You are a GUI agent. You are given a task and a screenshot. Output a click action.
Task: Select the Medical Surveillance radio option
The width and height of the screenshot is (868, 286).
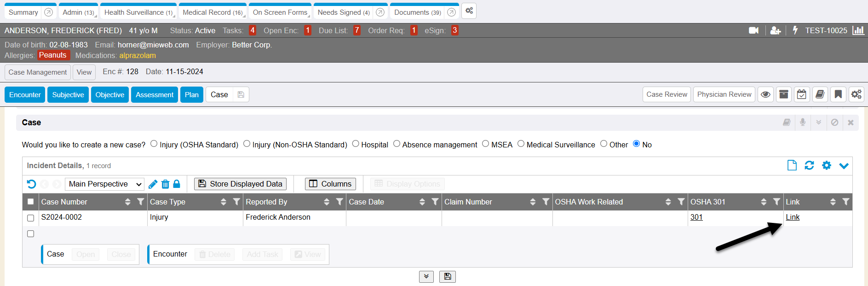coord(521,144)
